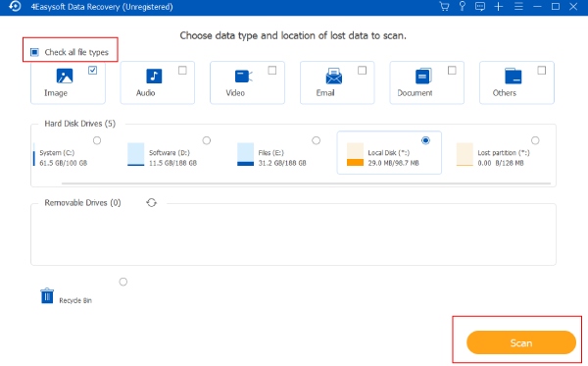Enable the Video checkbox
The image size is (588, 366).
coord(272,71)
